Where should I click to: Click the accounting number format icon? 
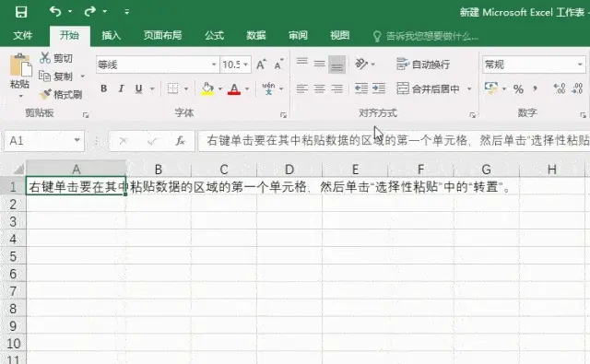click(x=491, y=88)
